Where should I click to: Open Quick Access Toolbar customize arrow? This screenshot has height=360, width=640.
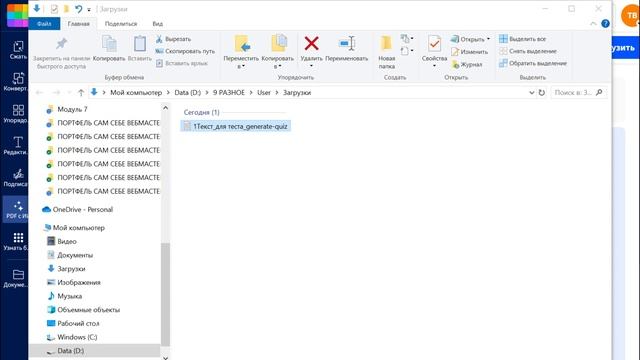89,9
